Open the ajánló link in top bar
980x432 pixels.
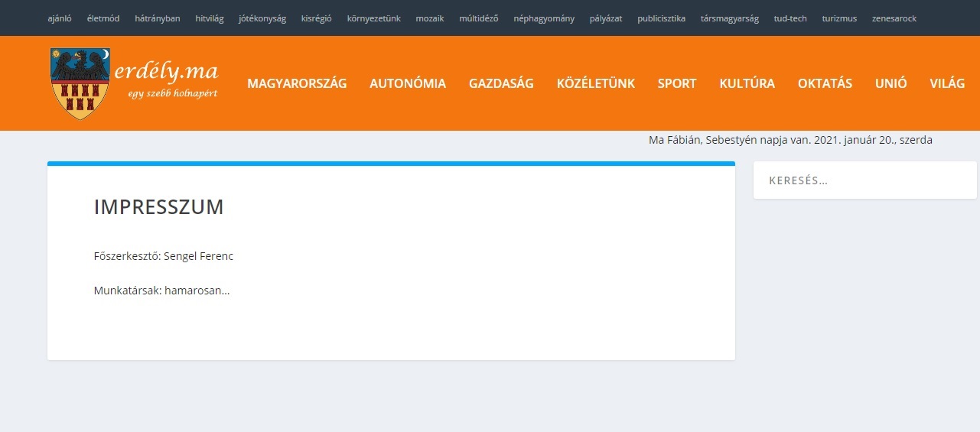(x=60, y=18)
